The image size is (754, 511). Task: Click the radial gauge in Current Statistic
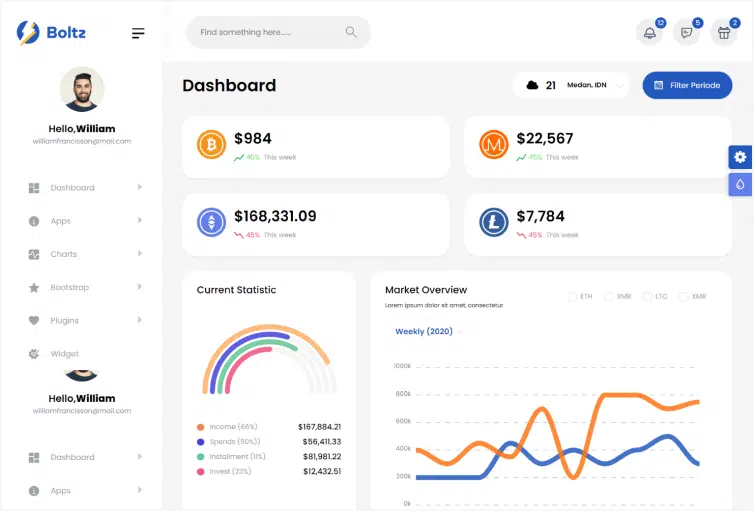pos(269,359)
